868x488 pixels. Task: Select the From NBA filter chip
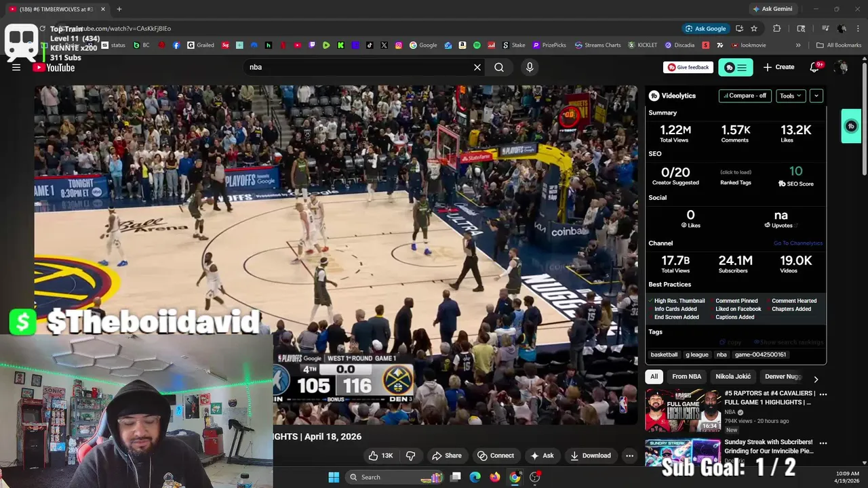[686, 376]
